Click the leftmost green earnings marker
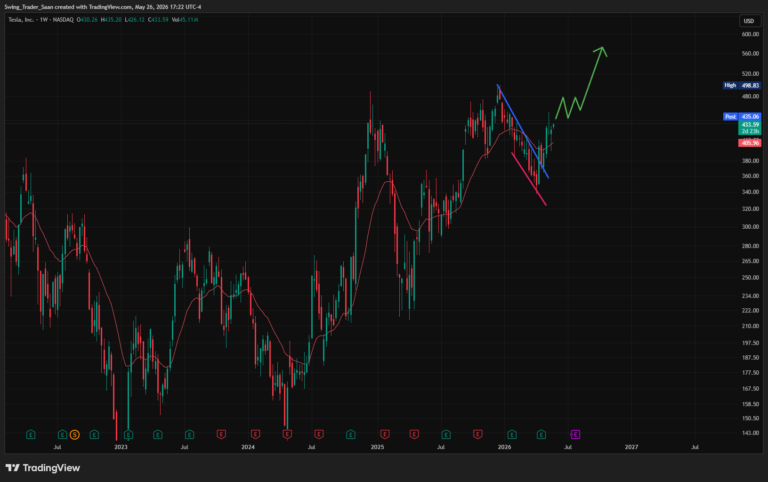Viewport: 768px width, 482px height. (x=30, y=434)
